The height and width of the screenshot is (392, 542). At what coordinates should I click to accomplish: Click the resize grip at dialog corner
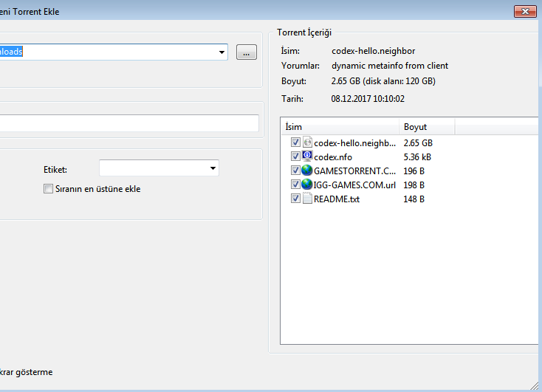[x=534, y=385]
